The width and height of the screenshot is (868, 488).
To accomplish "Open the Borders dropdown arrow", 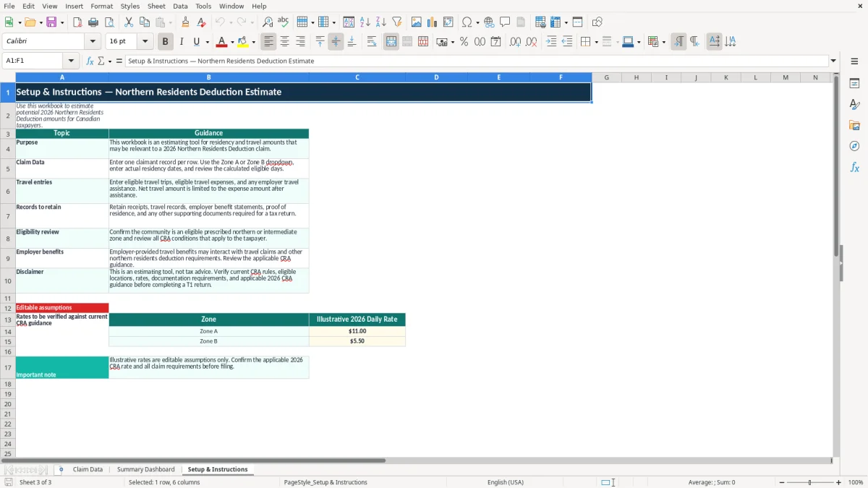I will pos(597,42).
